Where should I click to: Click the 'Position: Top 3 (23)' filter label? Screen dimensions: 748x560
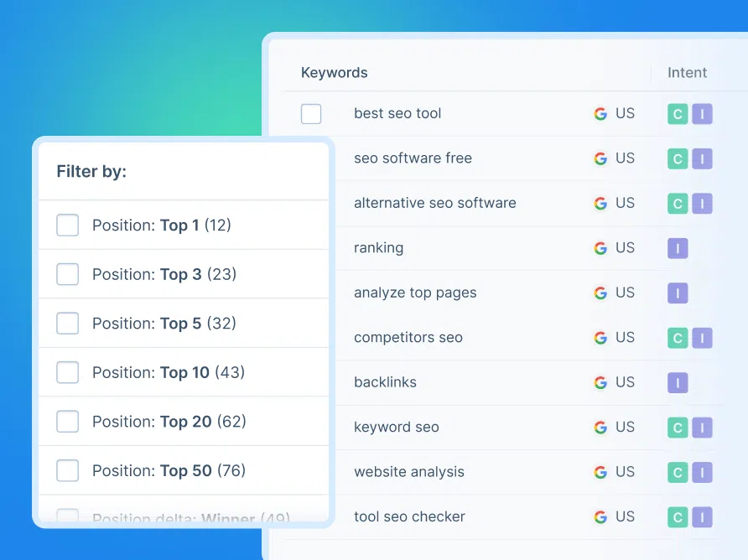coord(164,274)
